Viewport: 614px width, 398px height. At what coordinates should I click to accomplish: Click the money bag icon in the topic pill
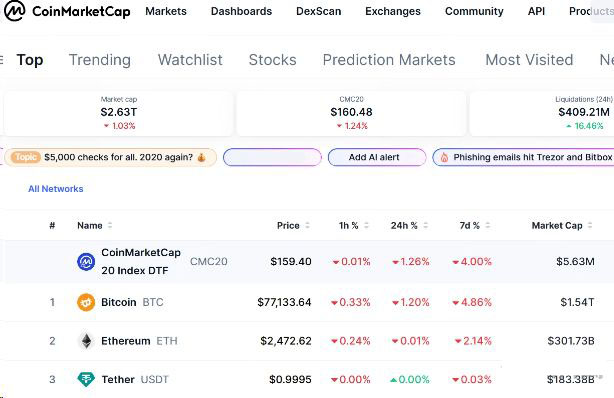pos(201,157)
